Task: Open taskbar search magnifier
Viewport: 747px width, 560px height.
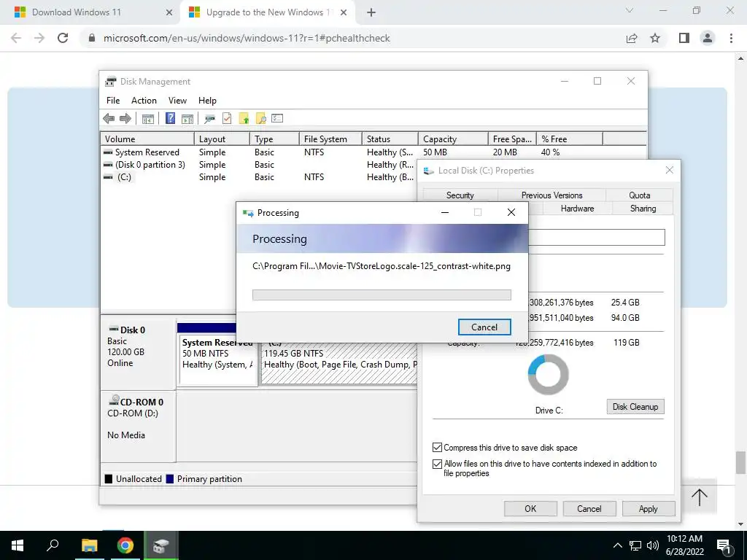Action: 53,545
